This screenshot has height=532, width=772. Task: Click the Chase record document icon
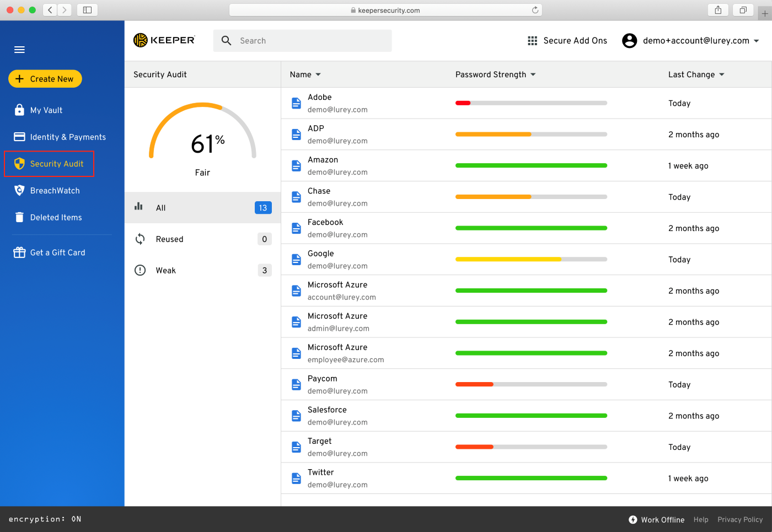point(296,197)
